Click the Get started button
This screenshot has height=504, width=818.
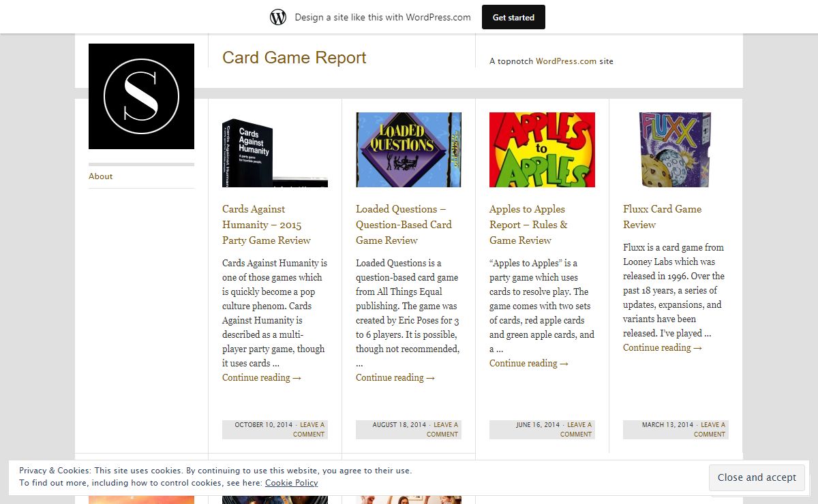513,17
